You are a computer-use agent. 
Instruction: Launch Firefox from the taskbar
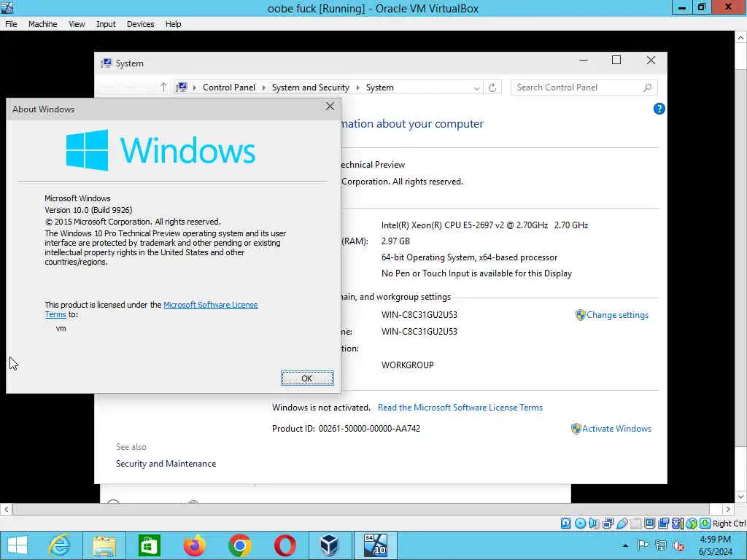(194, 545)
